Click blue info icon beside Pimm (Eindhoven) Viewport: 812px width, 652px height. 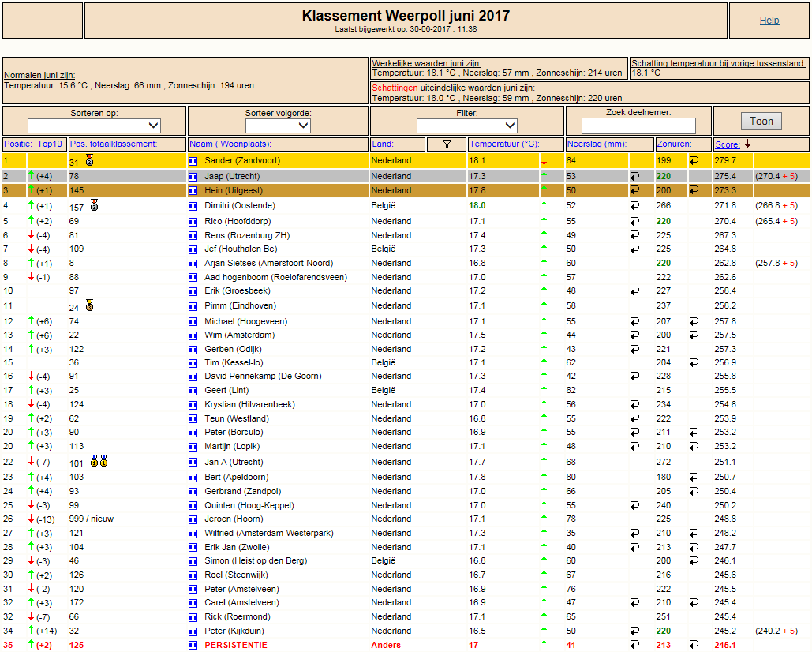point(193,306)
